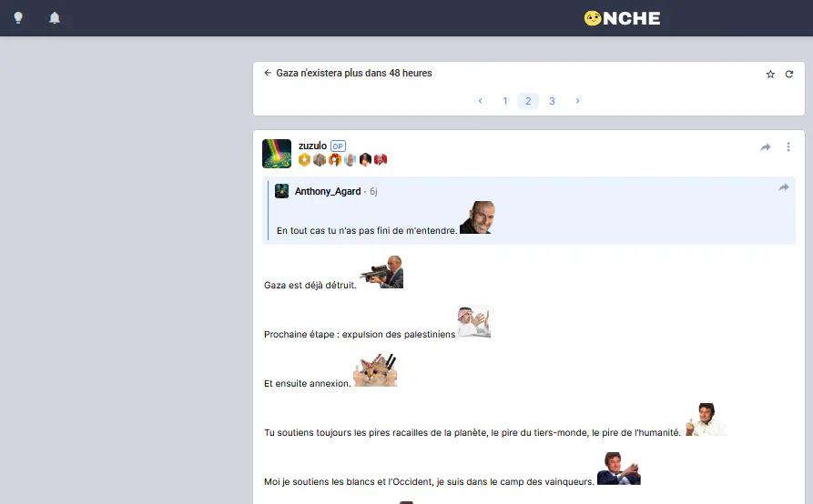Click the Zidane sticker in the quote
Screen dimensions: 813x504
click(x=478, y=217)
